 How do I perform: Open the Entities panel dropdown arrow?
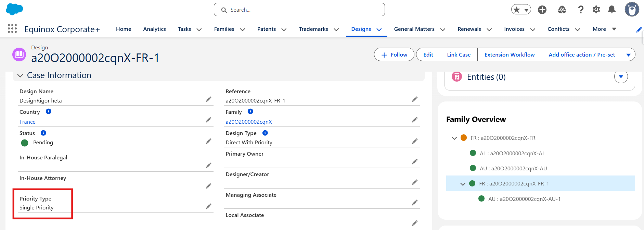[621, 77]
